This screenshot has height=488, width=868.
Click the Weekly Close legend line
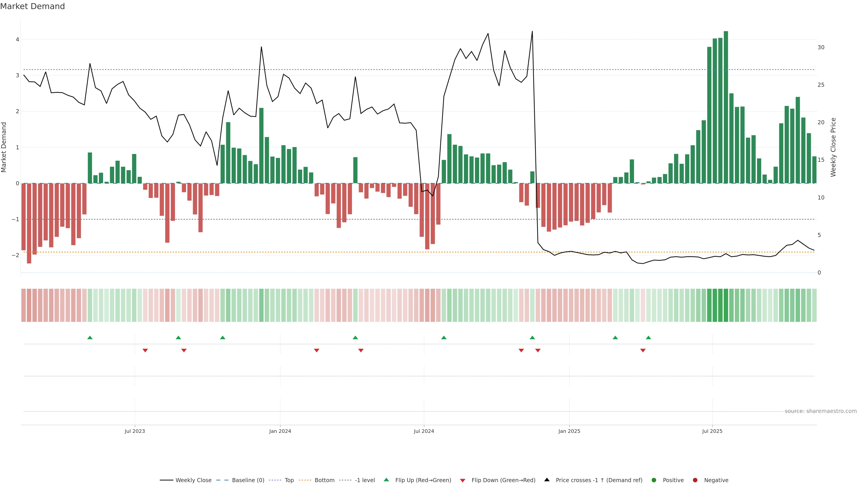[x=166, y=480]
